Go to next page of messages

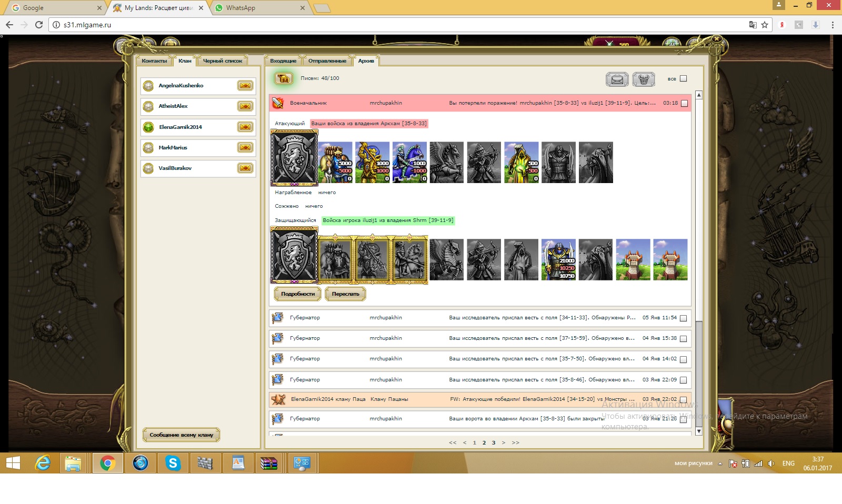(x=504, y=442)
